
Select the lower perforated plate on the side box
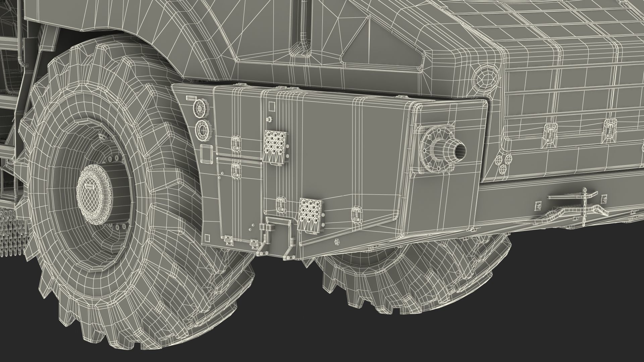click(x=311, y=215)
